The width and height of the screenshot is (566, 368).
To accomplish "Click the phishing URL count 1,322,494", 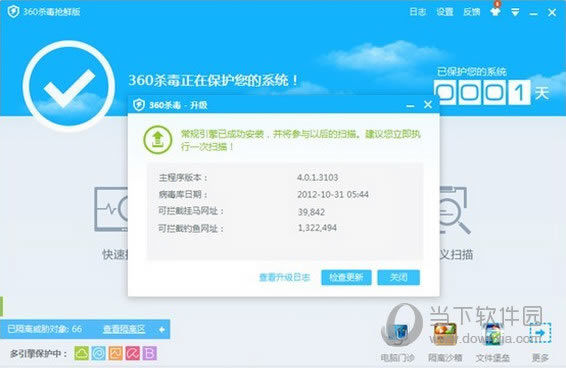I will [317, 228].
